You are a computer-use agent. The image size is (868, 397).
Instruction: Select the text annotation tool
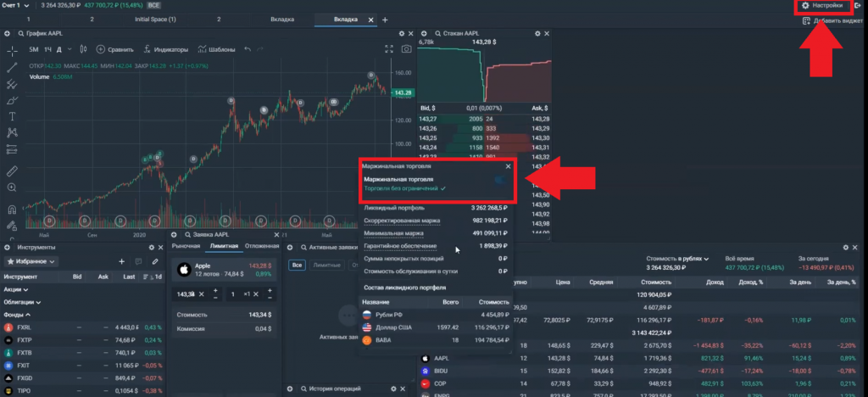[x=12, y=117]
